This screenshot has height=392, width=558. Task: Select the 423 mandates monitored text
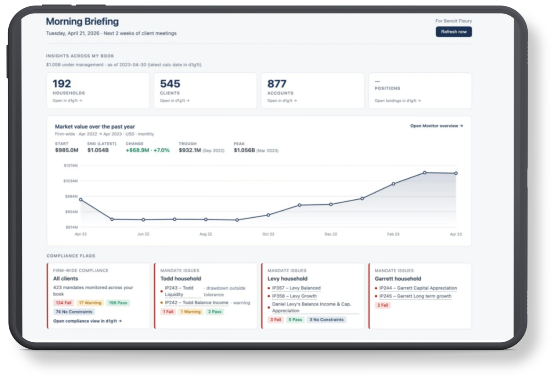tap(93, 291)
